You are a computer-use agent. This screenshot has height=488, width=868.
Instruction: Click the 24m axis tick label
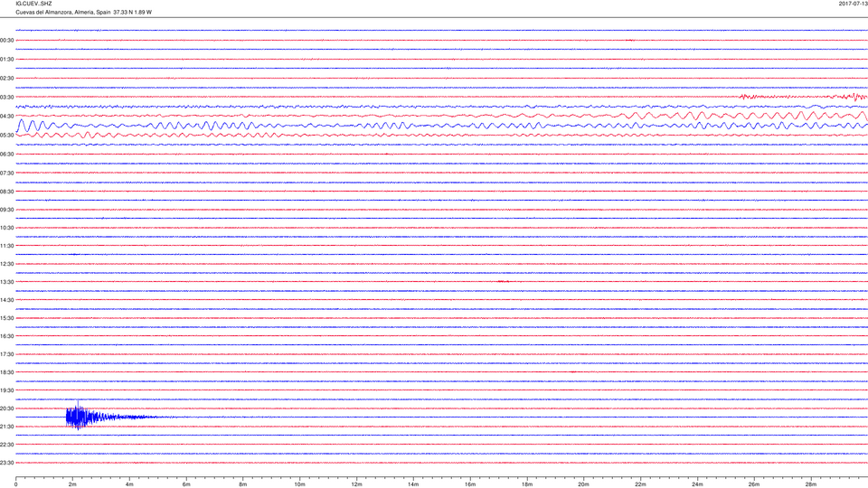697,484
